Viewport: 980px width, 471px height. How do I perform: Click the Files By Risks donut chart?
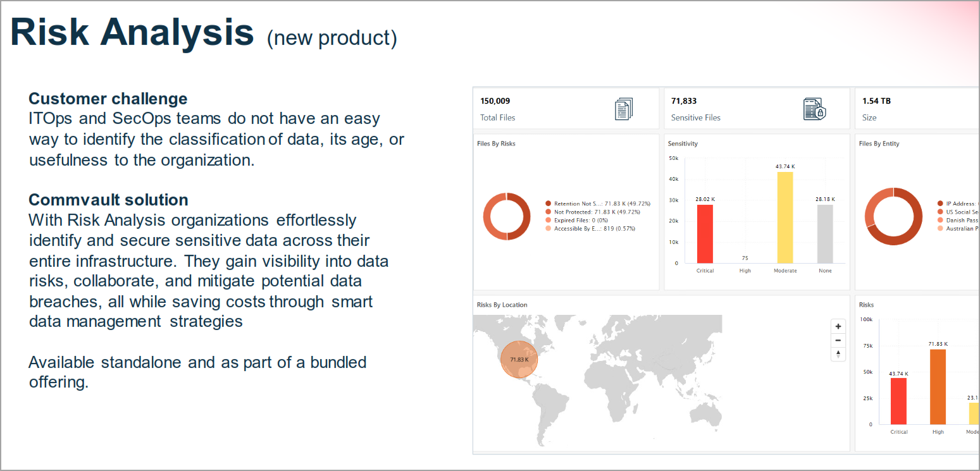pyautogui.click(x=507, y=216)
